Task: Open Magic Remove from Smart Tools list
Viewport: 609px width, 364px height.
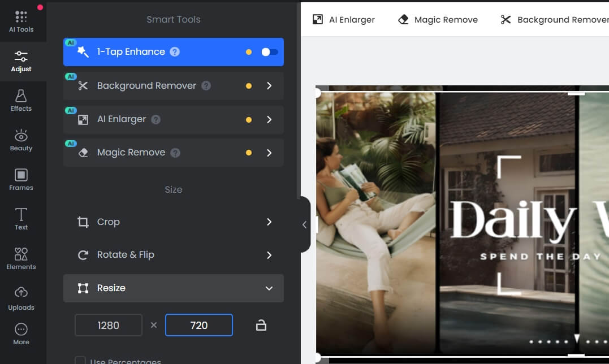Action: tap(173, 153)
